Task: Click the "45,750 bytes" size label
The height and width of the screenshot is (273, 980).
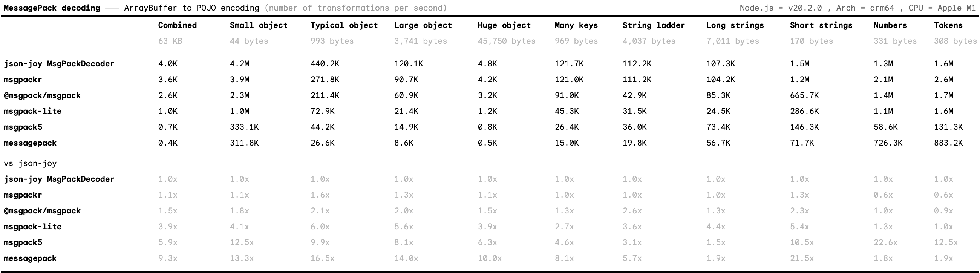Action: click(506, 41)
